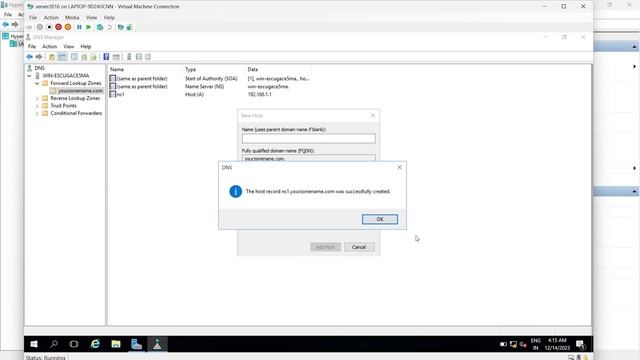Screen dimensions: 640x360
Task: Open Task View on VM taskbar
Action: coord(74,344)
